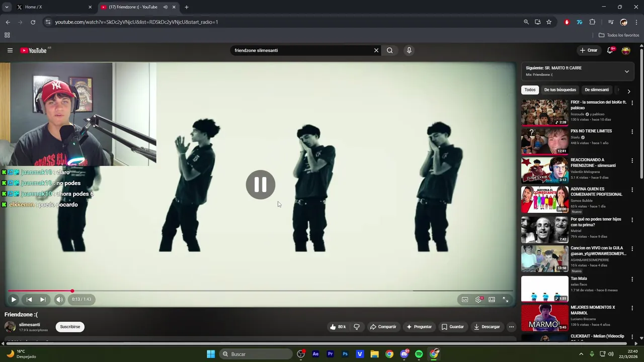Share the video via Compartir
644x362 pixels.
pyautogui.click(x=383, y=327)
